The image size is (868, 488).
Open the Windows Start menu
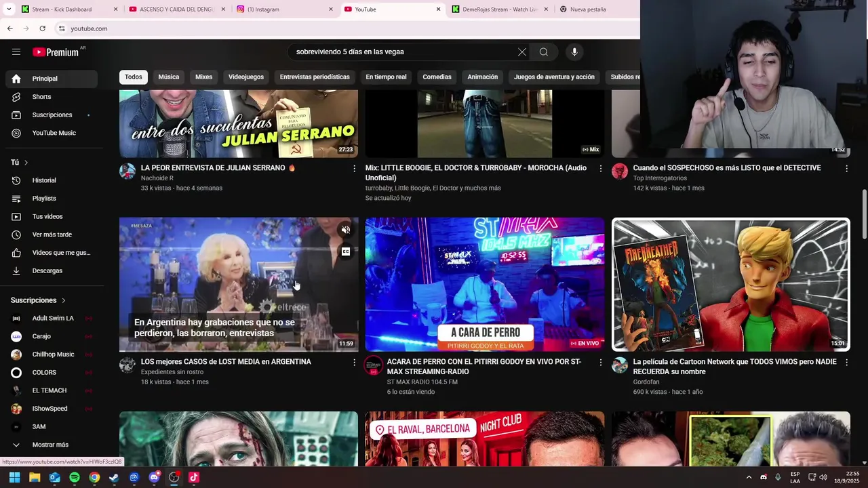pos(14,477)
